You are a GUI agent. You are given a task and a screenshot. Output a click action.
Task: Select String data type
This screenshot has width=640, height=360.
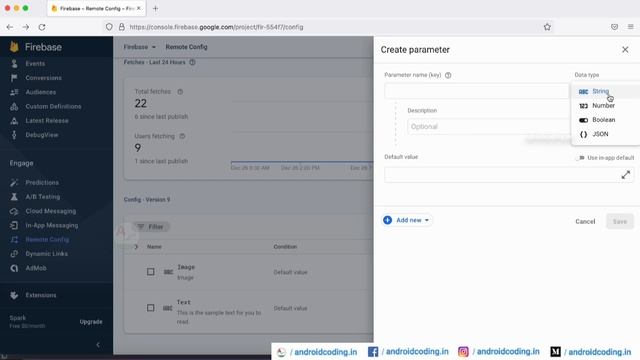(x=606, y=91)
